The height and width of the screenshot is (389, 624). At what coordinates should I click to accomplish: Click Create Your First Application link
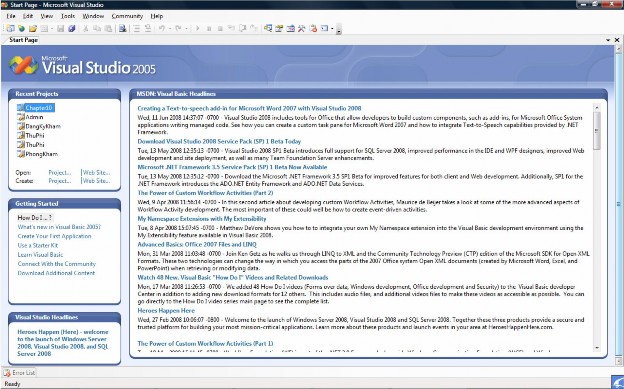click(55, 236)
